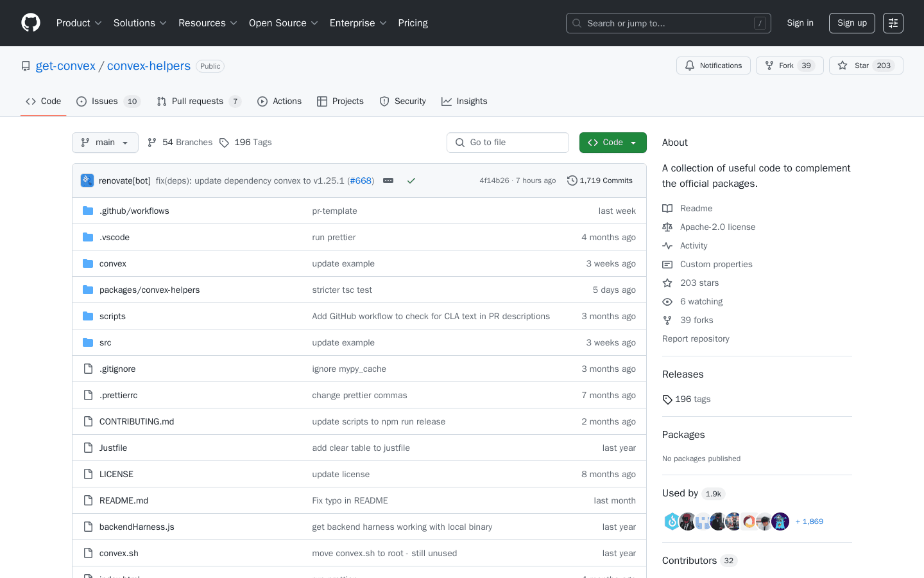
Task: Switch to the Code tab
Action: [x=43, y=101]
